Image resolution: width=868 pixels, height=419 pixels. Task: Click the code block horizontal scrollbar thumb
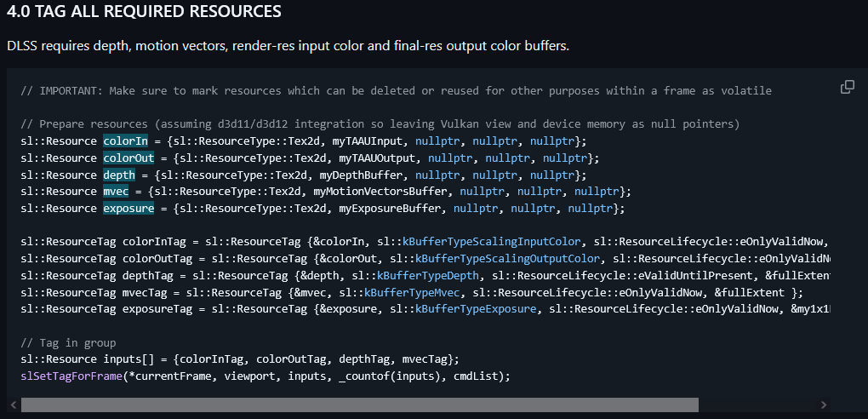[x=360, y=405]
